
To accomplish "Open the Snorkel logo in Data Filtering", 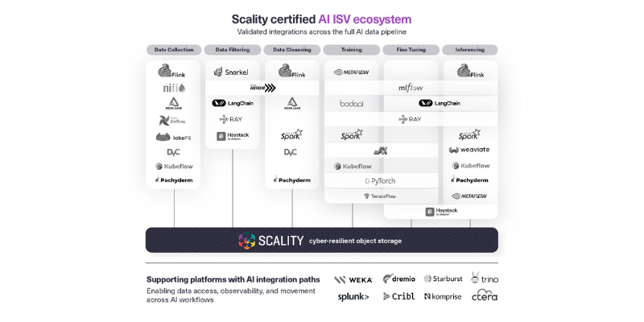I will (230, 72).
